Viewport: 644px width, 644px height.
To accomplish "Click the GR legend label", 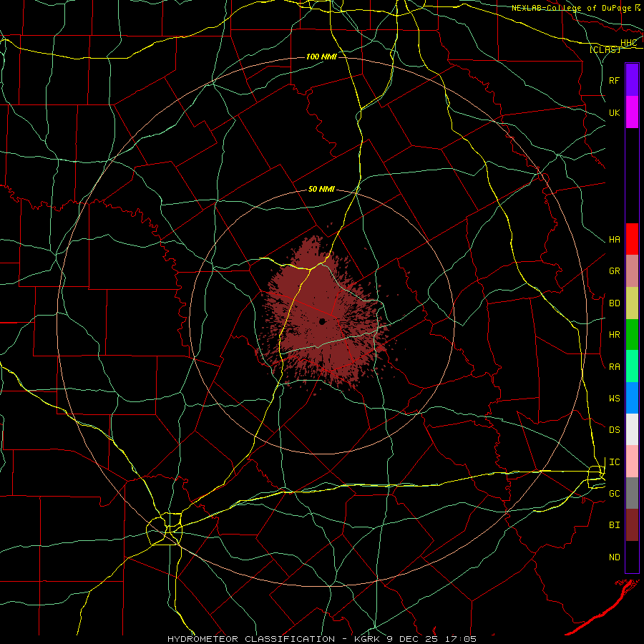I will point(615,271).
